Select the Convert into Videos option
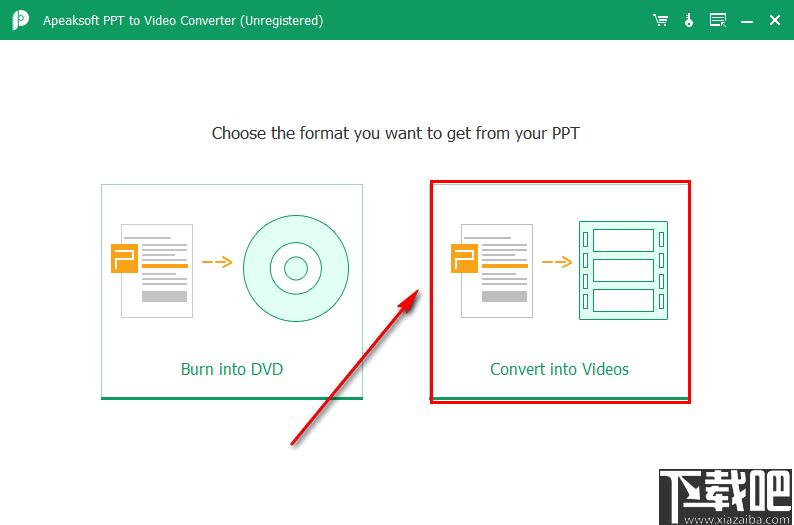The image size is (794, 525). click(x=560, y=292)
